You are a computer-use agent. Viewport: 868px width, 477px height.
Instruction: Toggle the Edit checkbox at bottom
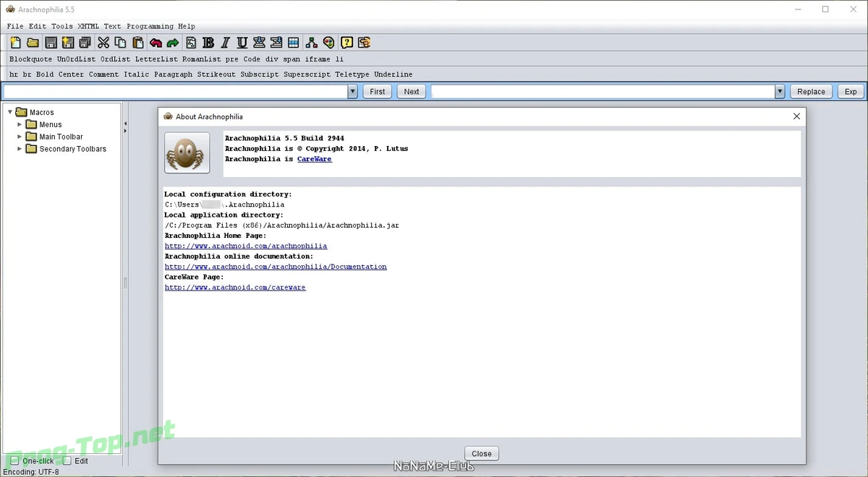67,460
